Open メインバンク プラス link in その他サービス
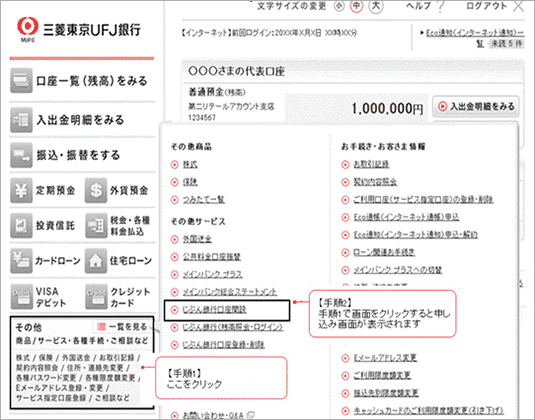Screen dimensions: 535x420 [212, 274]
